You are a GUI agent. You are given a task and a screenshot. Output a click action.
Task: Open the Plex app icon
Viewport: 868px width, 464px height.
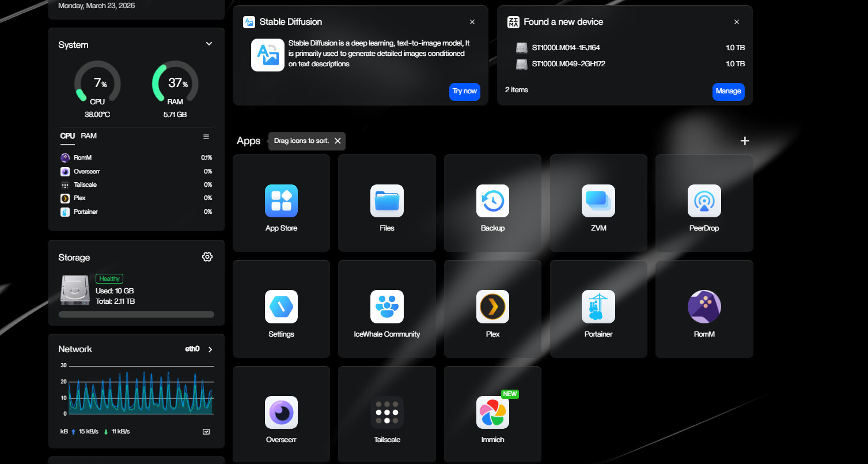coord(492,307)
